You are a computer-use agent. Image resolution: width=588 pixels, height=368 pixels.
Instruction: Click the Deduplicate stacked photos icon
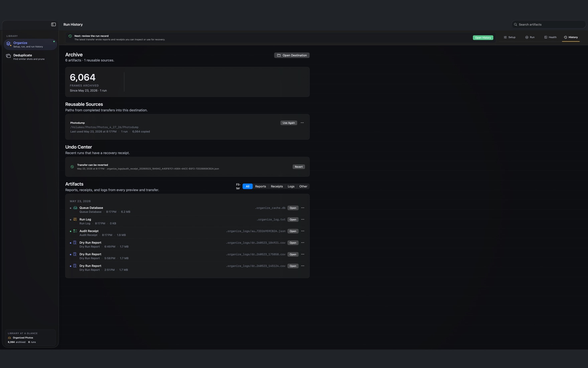[8, 56]
